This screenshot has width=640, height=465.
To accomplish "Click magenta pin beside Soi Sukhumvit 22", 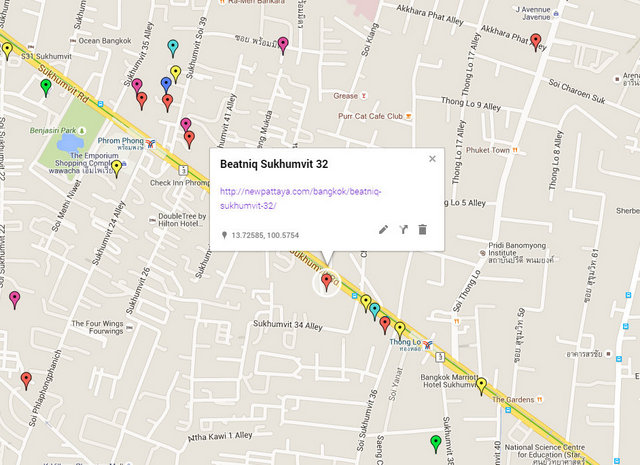I will 15,300.
